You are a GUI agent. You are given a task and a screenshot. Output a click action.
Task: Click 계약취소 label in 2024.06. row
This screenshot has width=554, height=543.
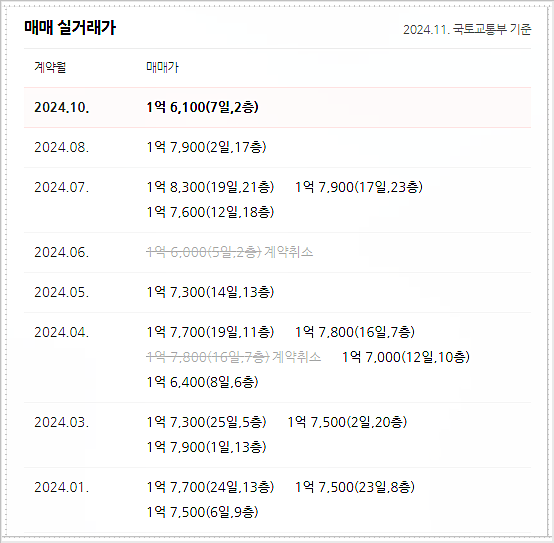click(288, 252)
